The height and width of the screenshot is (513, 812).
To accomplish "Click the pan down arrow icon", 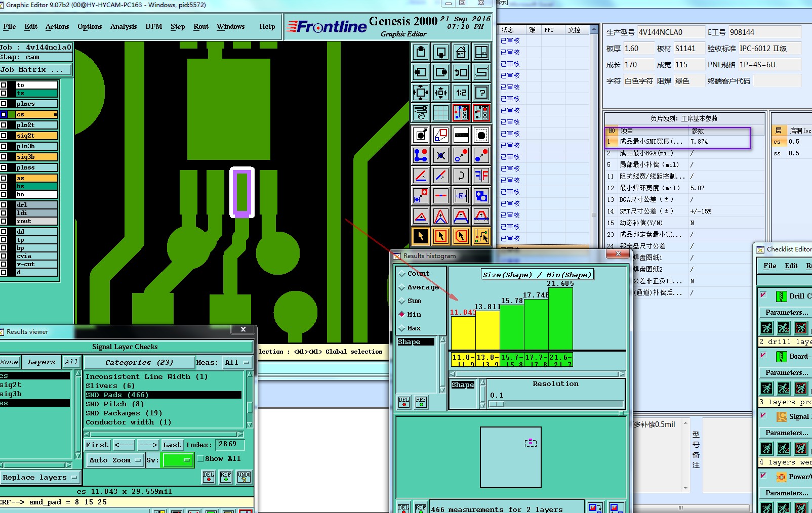I will (441, 52).
